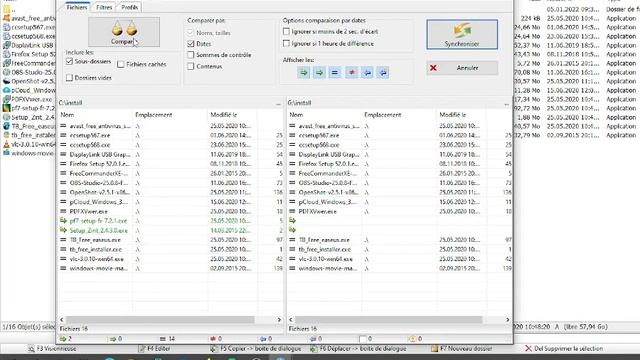Click F5 Copier boîte de dialogue
This screenshot has height=360, width=640.
[x=256, y=349]
